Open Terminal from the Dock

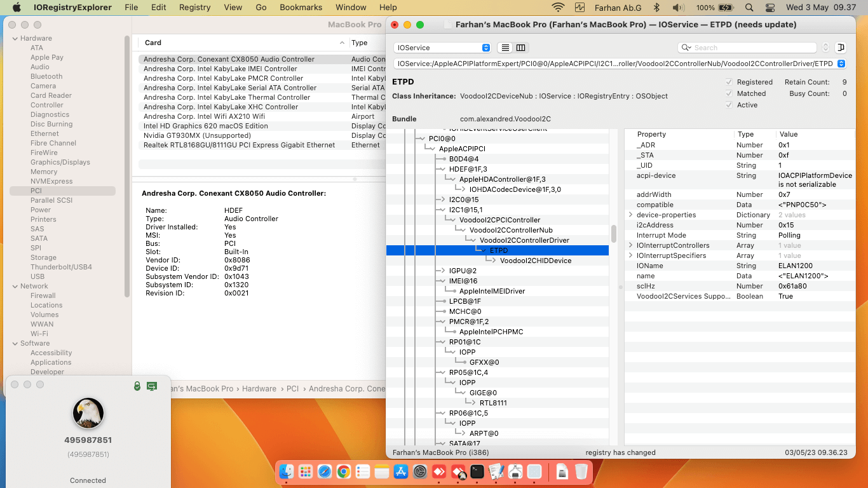point(477,471)
